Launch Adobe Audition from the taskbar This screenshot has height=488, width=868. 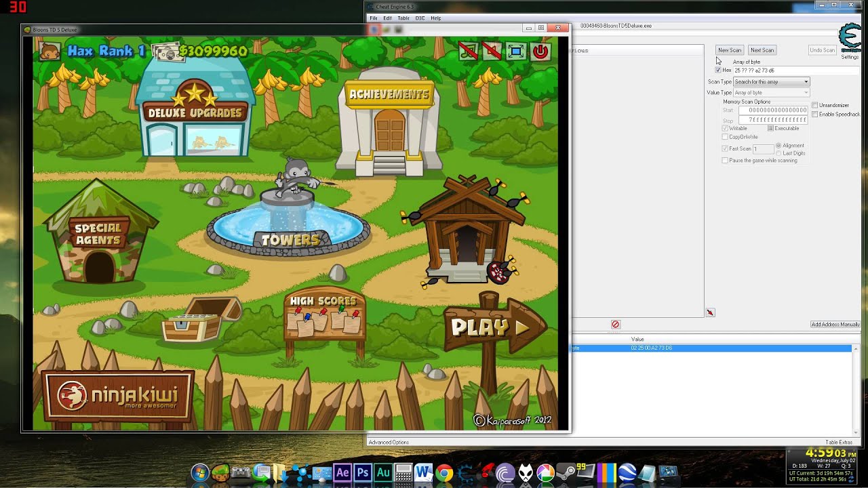(x=384, y=472)
